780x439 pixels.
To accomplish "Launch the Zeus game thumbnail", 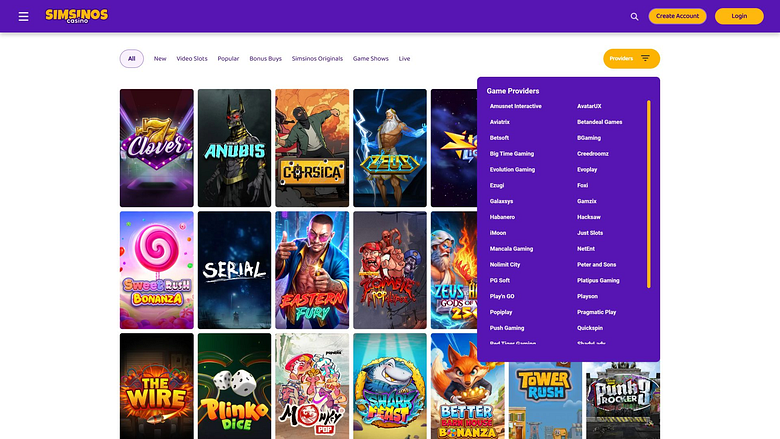I will click(x=390, y=148).
